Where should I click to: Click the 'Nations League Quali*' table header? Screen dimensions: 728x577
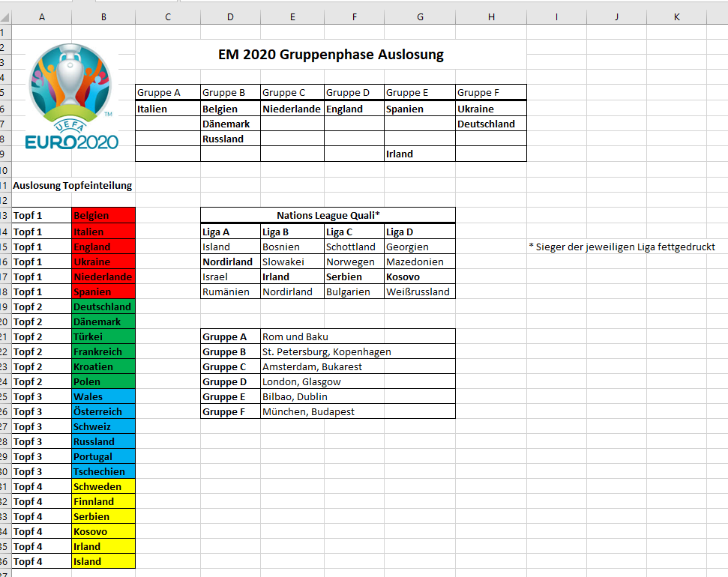[328, 215]
